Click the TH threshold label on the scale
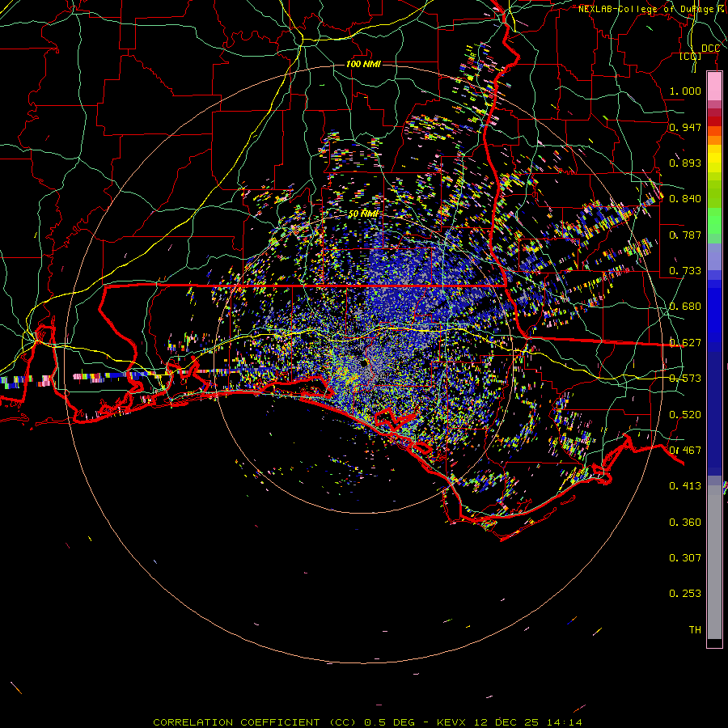Screen dimensions: 728x728 tap(695, 630)
